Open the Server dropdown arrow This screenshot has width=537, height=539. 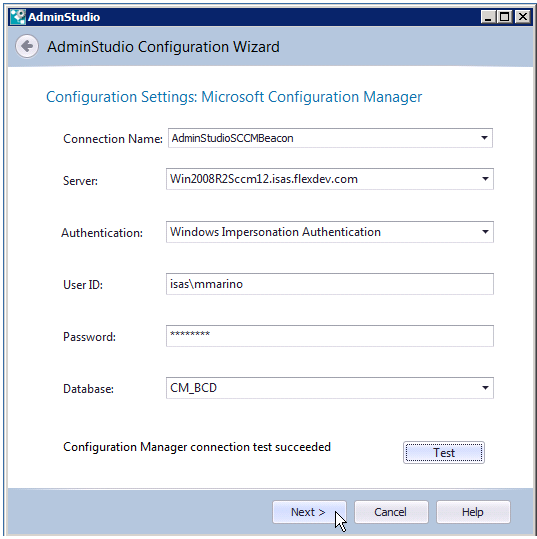click(485, 179)
